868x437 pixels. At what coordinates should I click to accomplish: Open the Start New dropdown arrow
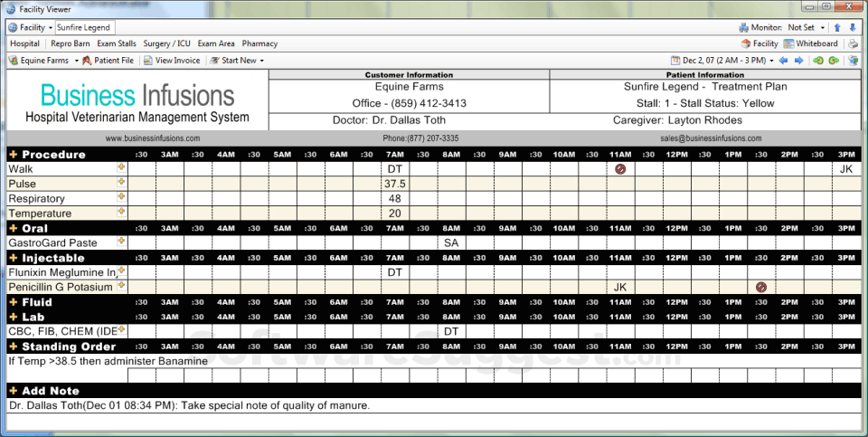coord(262,61)
